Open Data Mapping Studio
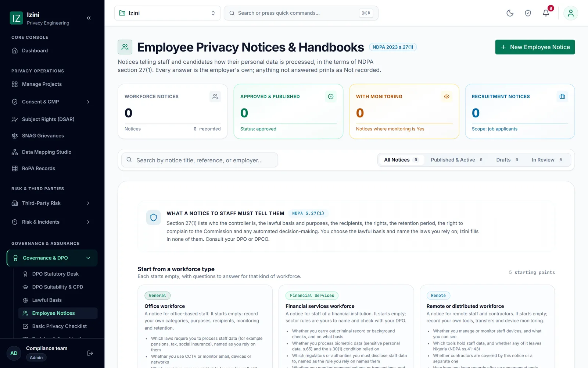 [x=52, y=152]
